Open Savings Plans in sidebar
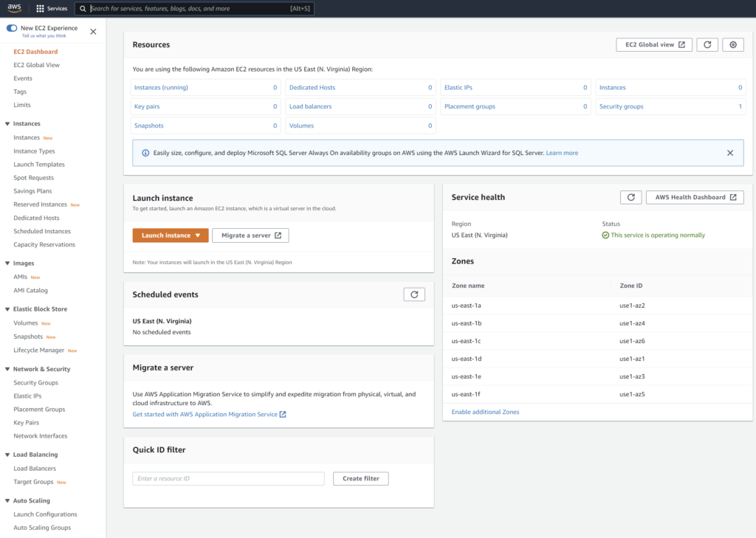 [x=32, y=191]
